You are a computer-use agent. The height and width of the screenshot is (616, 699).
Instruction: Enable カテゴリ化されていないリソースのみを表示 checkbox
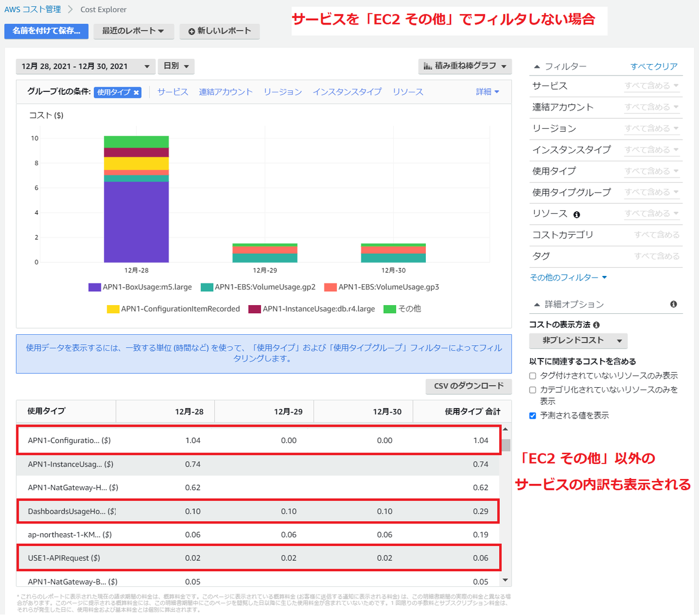point(532,390)
